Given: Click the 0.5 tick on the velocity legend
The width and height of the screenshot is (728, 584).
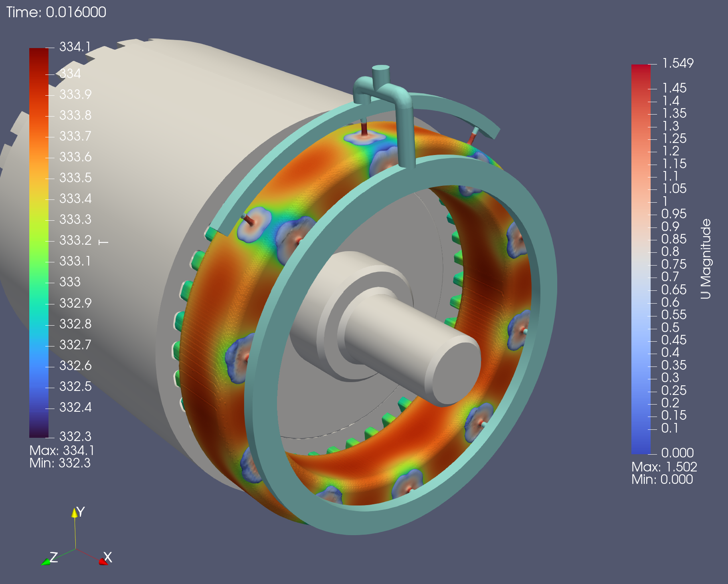Looking at the screenshot, I should click(670, 328).
